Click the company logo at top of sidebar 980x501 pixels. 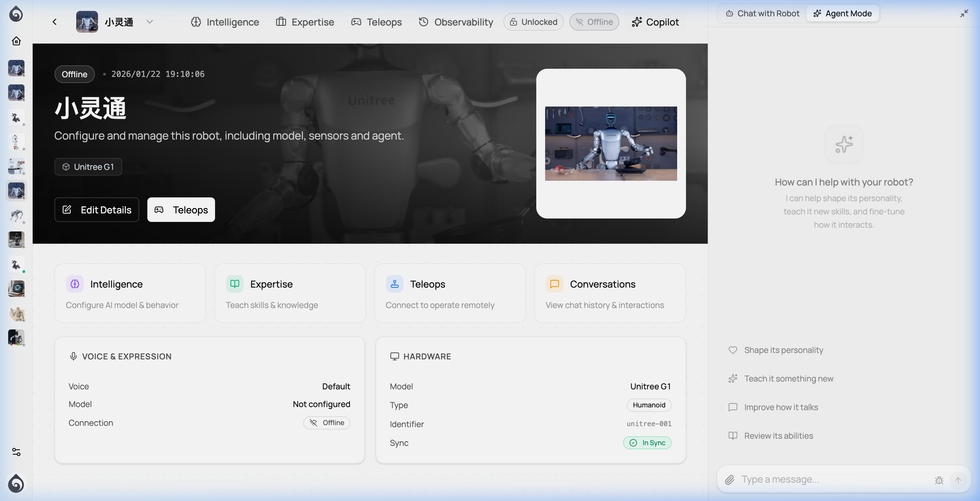pos(16,14)
